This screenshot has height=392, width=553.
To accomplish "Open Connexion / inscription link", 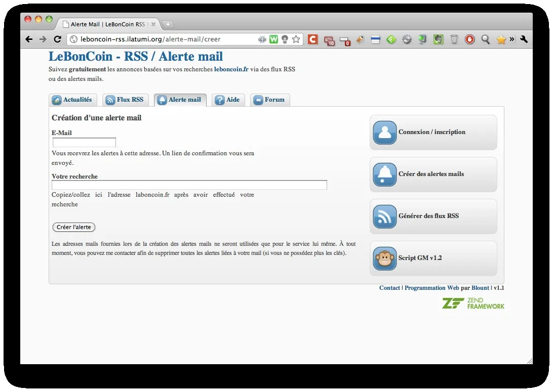I will click(431, 132).
